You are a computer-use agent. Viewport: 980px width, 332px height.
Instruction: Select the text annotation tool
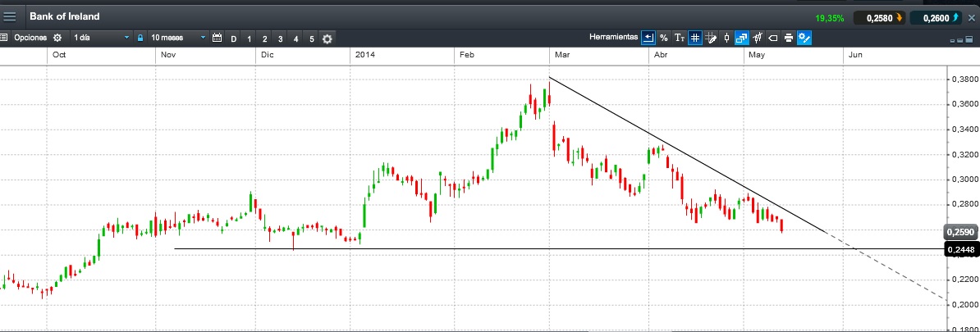click(680, 38)
